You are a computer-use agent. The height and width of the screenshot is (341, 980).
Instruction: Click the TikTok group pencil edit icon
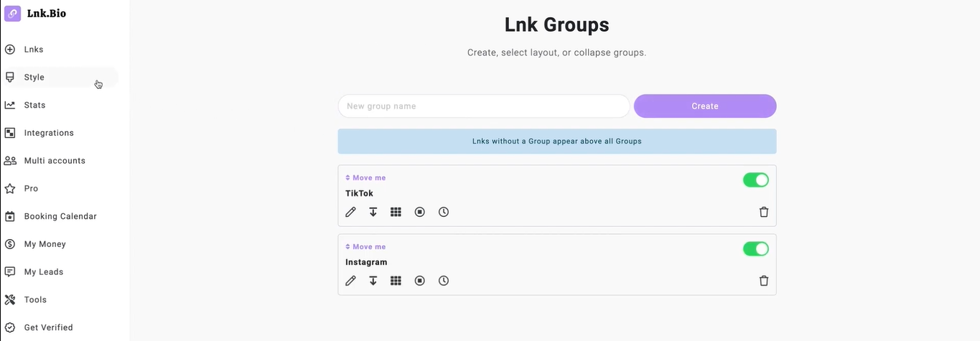tap(350, 212)
